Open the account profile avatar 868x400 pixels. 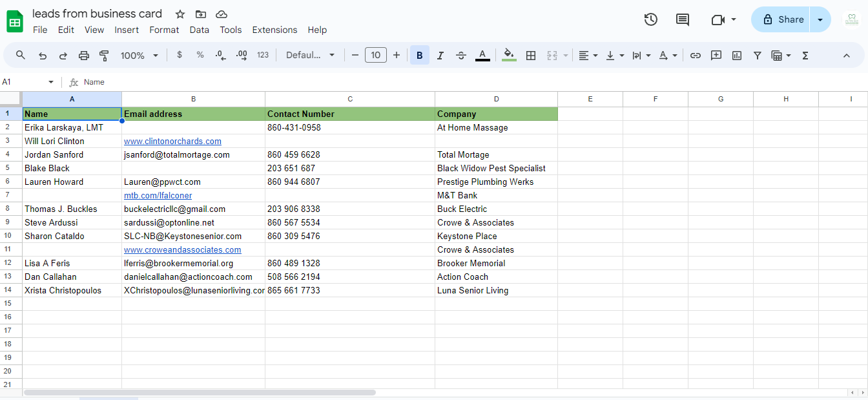point(851,19)
